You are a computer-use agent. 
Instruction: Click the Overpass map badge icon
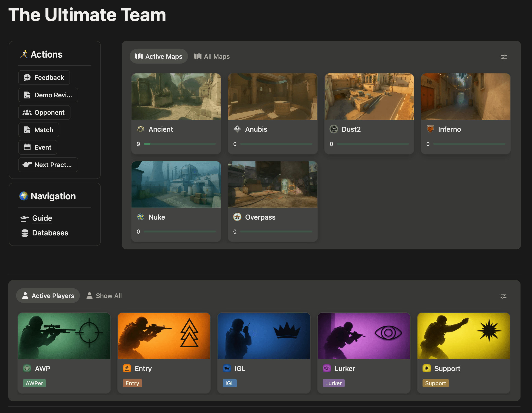(x=237, y=217)
